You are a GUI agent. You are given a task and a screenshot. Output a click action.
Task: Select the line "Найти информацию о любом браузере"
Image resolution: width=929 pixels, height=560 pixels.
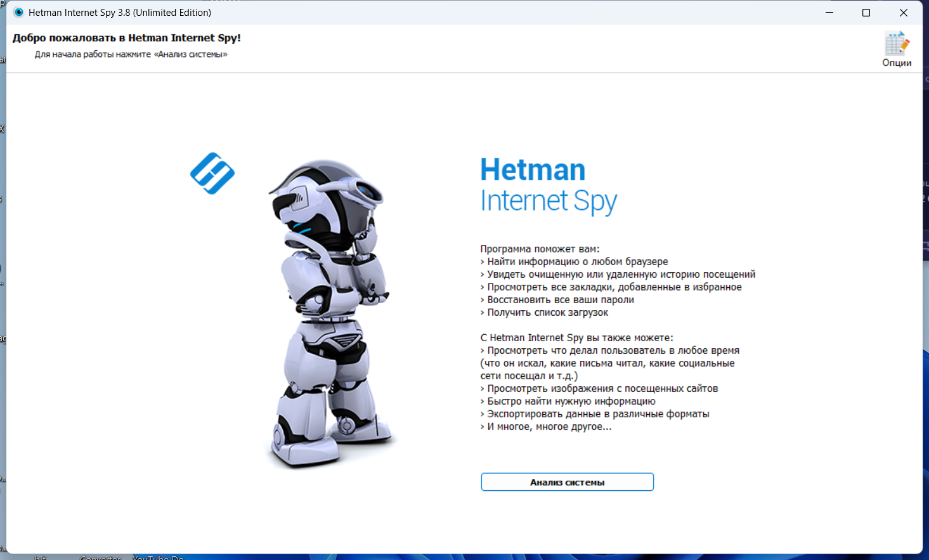click(578, 262)
